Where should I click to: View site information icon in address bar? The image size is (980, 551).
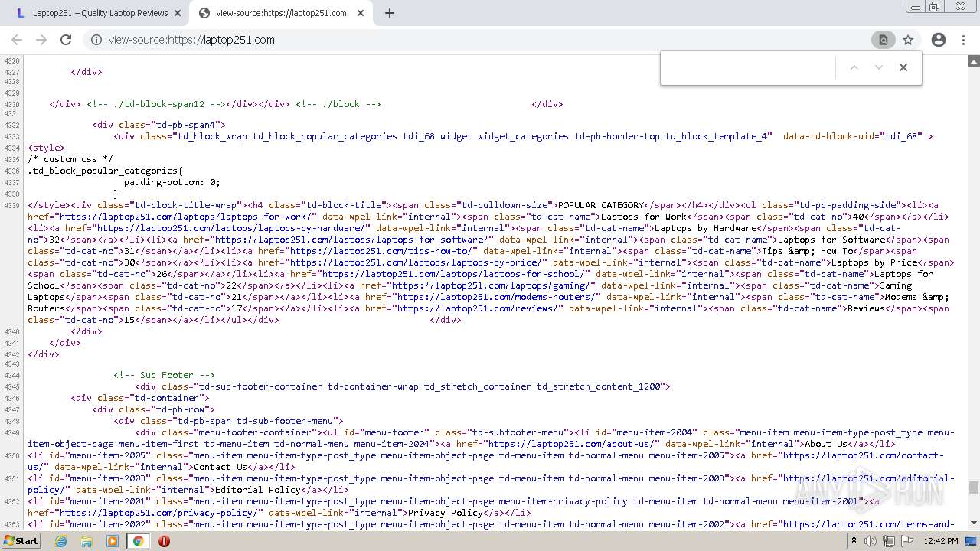point(96,40)
